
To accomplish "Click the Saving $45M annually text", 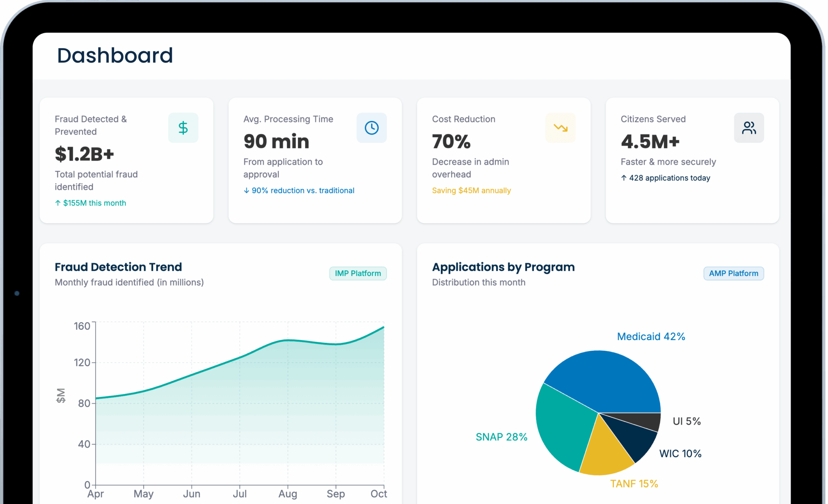I will click(471, 190).
